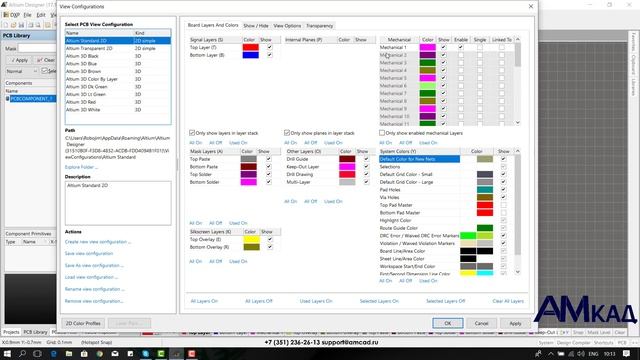Viewport: 640px width, 360px height.
Task: Click All Layers Off link
Action: click(258, 301)
